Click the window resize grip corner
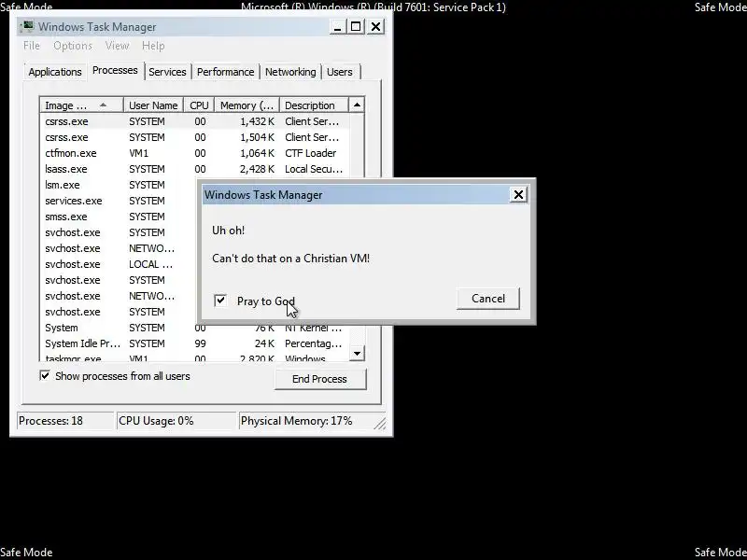Viewport: 747px width, 560px height. point(380,424)
